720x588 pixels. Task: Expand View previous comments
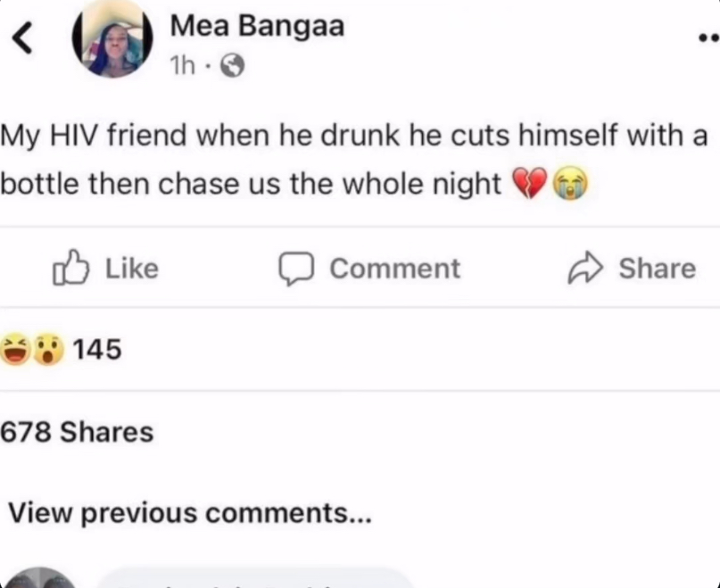pyautogui.click(x=187, y=514)
